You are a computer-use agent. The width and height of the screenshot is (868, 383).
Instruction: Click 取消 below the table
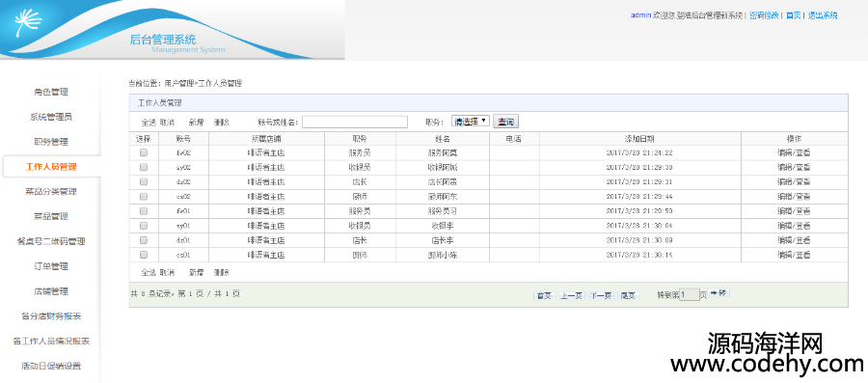pyautogui.click(x=167, y=272)
